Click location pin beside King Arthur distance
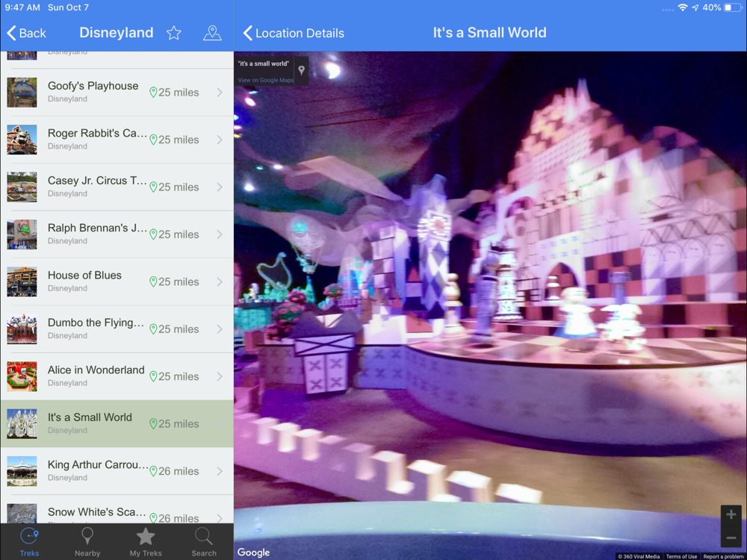The width and height of the screenshot is (747, 560). 153,471
